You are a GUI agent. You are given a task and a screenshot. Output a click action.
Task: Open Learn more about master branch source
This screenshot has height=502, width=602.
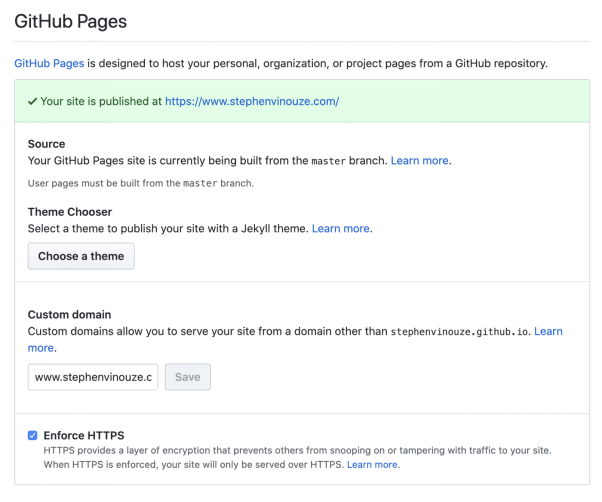(x=419, y=160)
